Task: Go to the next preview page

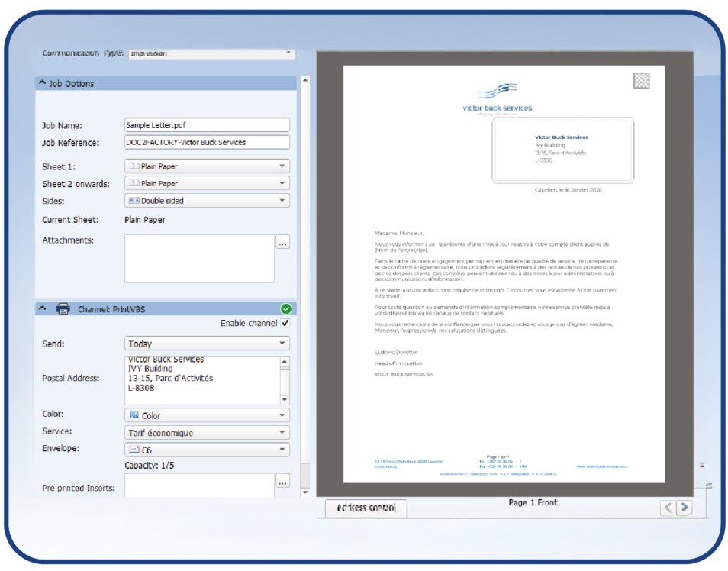Action: 685,508
